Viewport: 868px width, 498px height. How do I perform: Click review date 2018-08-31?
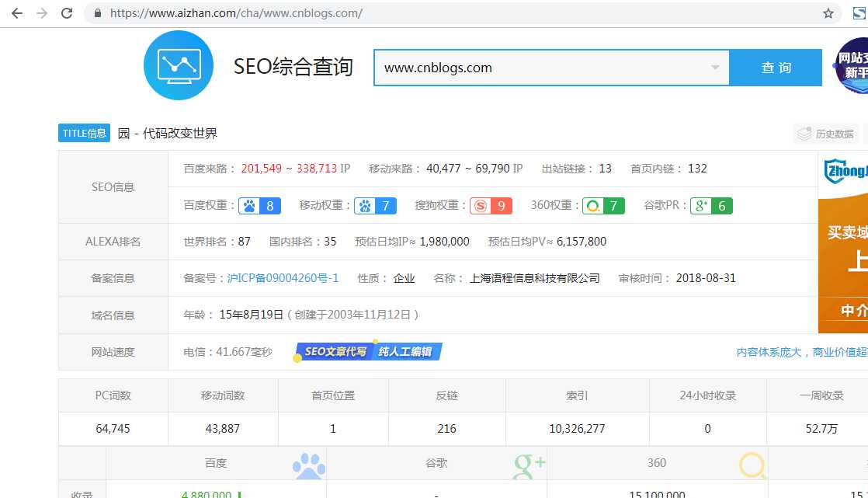coord(706,278)
